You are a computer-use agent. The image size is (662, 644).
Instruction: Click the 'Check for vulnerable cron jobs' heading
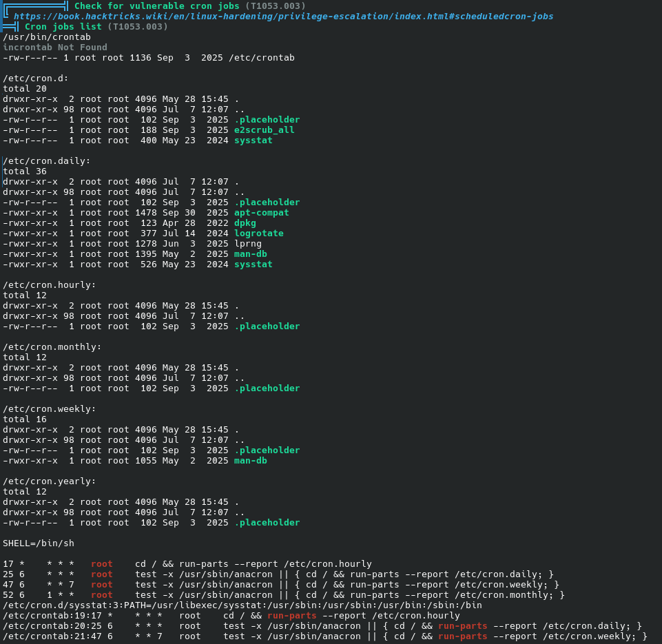pyautogui.click(x=156, y=6)
